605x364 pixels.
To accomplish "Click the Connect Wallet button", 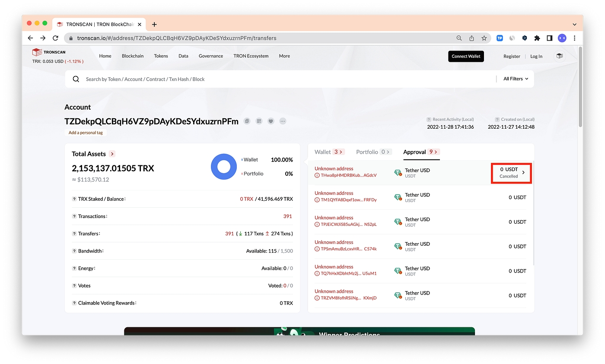I will point(466,56).
